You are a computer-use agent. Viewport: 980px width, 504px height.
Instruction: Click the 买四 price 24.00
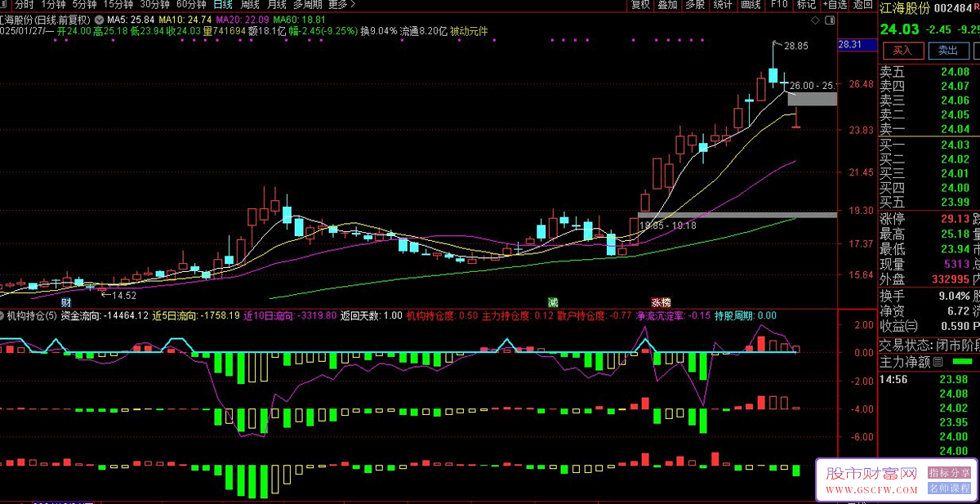click(955, 188)
